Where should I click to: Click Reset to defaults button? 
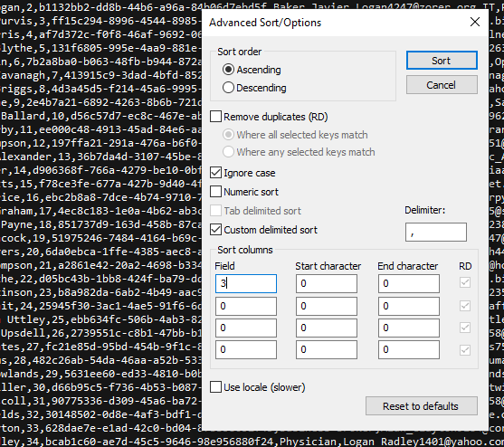pos(422,406)
